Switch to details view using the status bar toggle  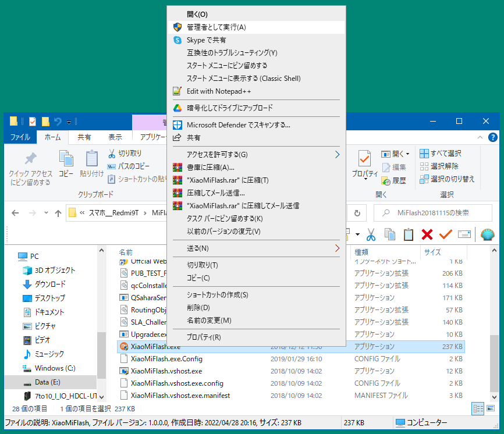(478, 408)
